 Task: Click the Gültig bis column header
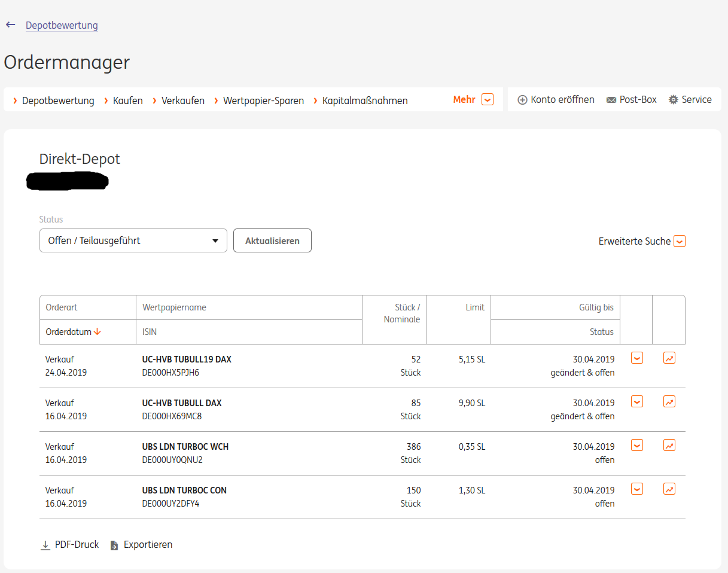click(596, 307)
